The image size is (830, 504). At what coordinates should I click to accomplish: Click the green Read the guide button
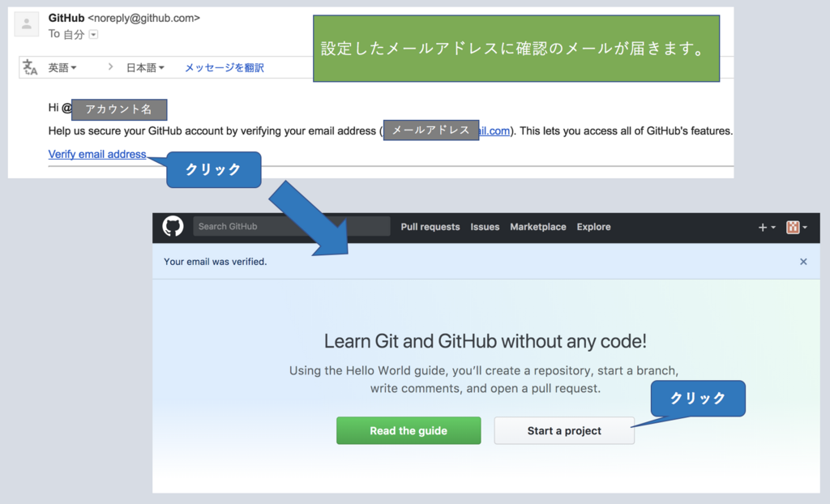409,430
